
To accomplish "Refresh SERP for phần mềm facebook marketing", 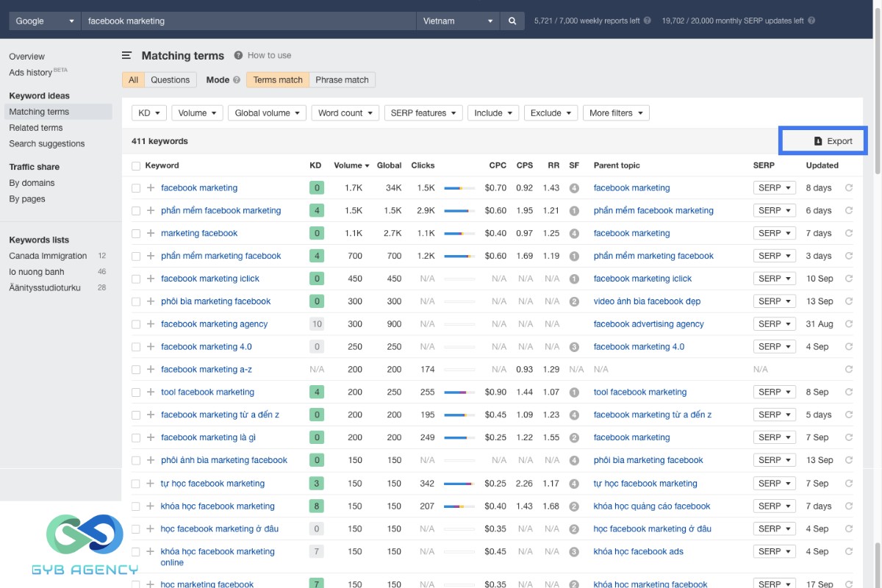I will point(849,210).
